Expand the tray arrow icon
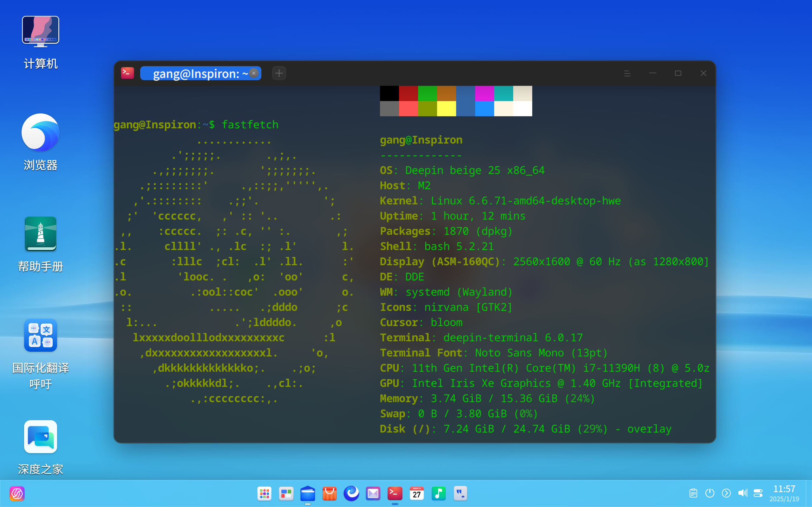 (726, 493)
